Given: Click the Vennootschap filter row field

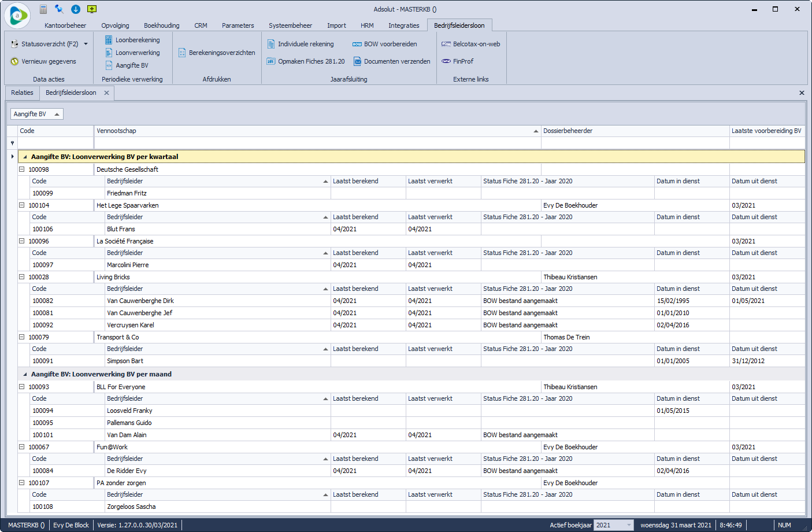Looking at the screenshot, I should 317,143.
